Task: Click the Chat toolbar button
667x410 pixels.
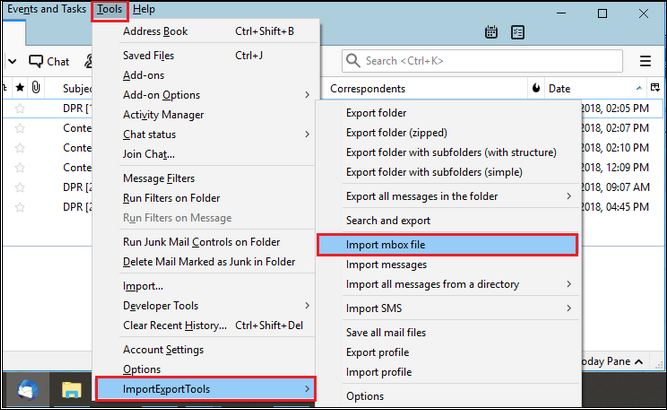Action: (x=49, y=62)
